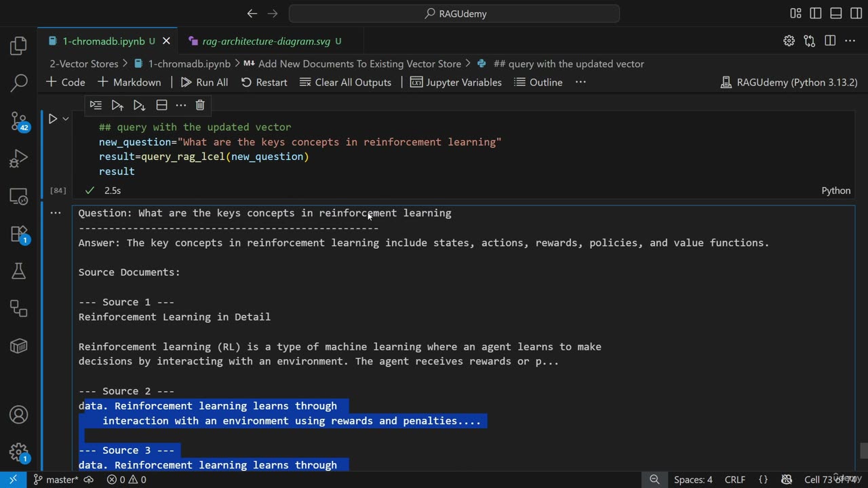Select the RAGUdemy Python 3.13.2 kernel picker
Image resolution: width=868 pixels, height=488 pixels.
789,82
